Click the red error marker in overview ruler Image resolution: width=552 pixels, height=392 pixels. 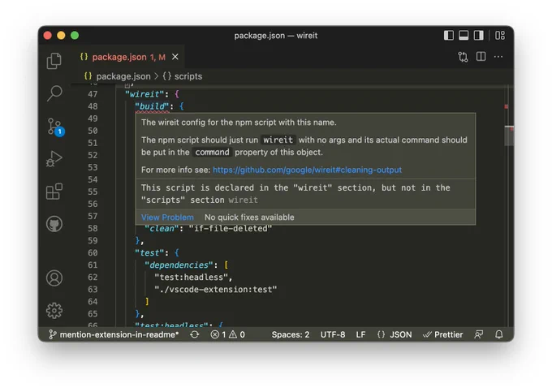pyautogui.click(x=507, y=106)
